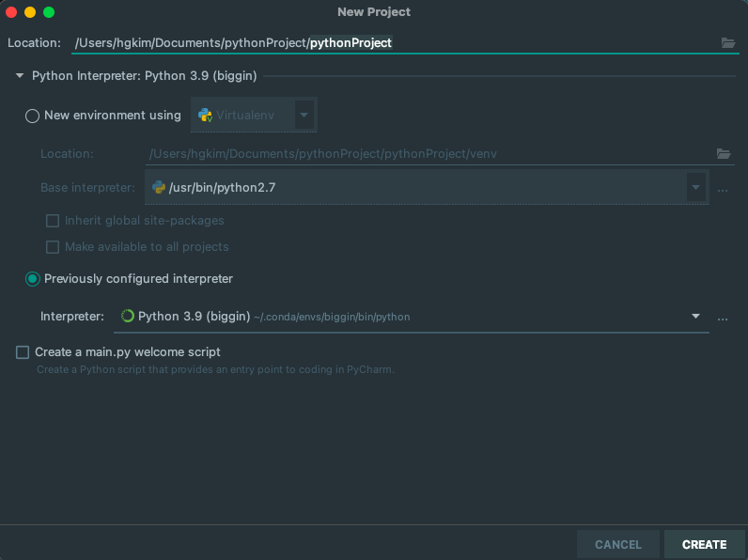Enable Make available to all projects
748x560 pixels.
(x=53, y=247)
